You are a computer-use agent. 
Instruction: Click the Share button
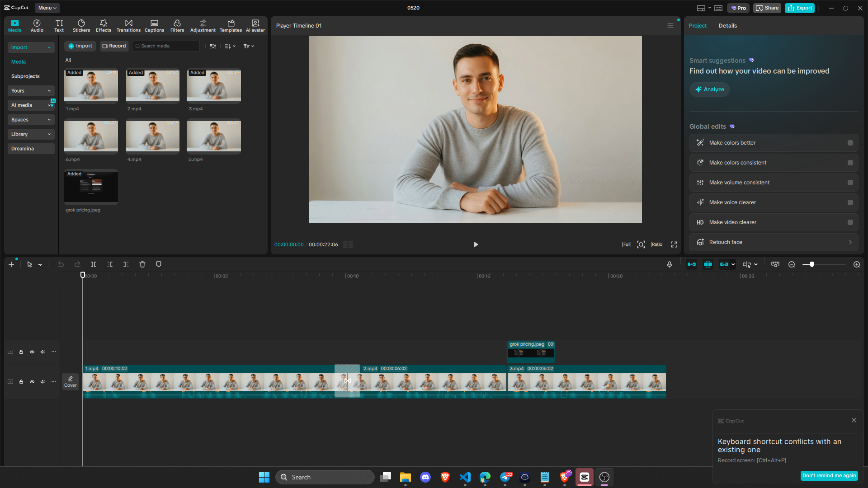[x=767, y=8]
